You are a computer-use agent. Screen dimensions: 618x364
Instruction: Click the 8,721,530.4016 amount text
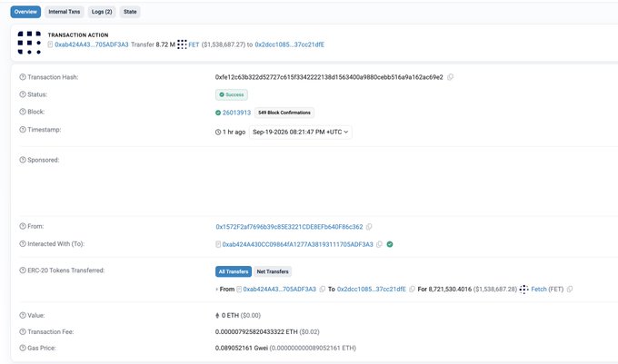[x=450, y=290]
